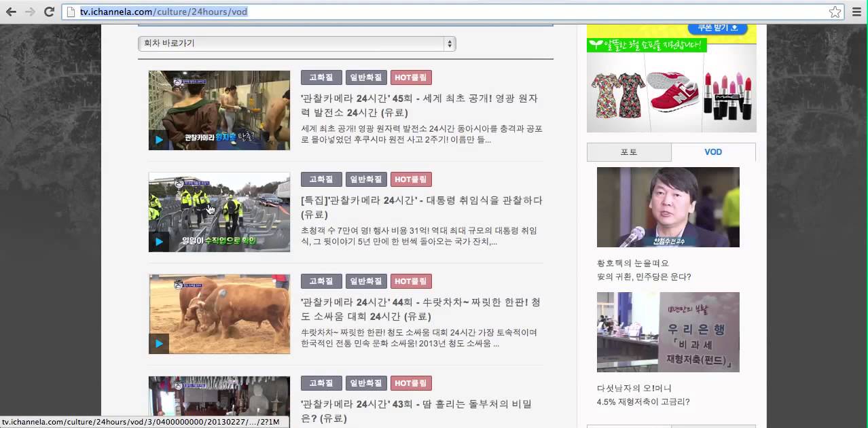Open HOT클립 for the 특집 episode
Screen dimensions: 868x428
tap(411, 179)
